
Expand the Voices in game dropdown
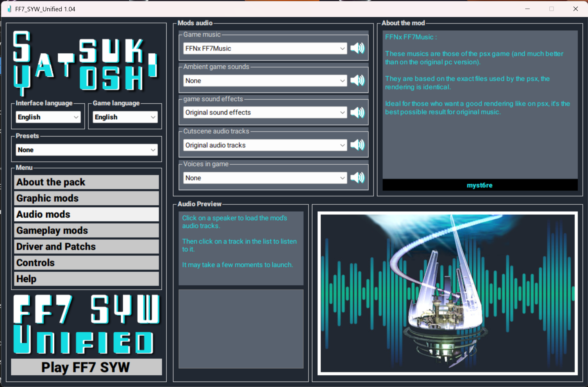pos(265,178)
